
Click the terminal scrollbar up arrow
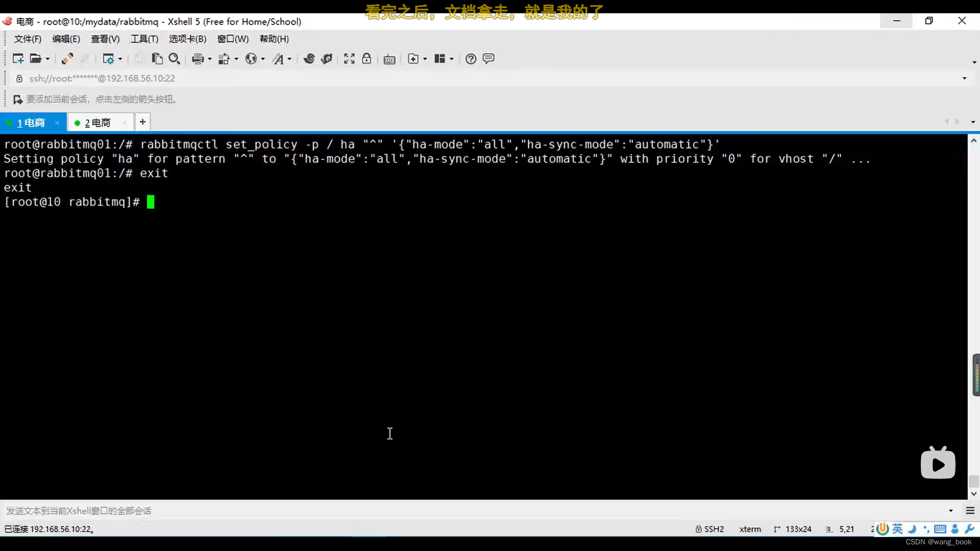point(974,140)
